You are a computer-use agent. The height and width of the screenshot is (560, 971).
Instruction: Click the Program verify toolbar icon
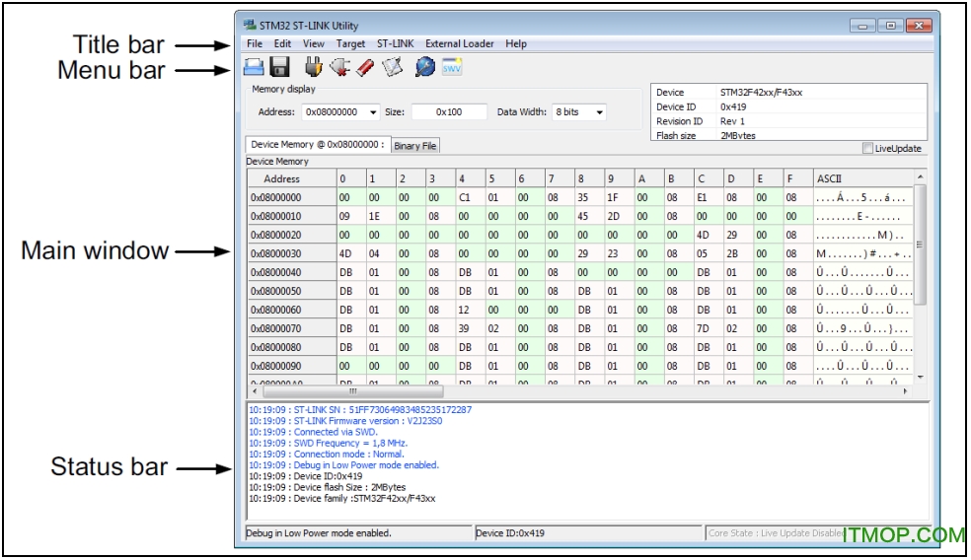tap(392, 67)
